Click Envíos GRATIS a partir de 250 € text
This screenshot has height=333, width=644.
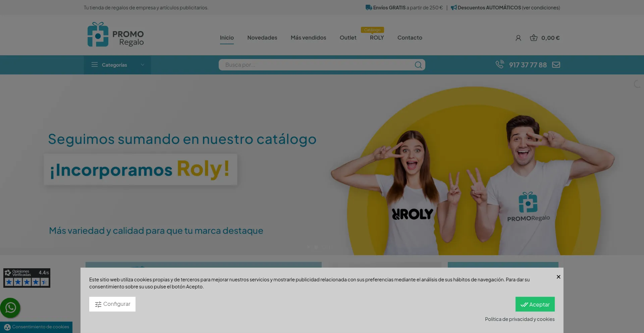pyautogui.click(x=408, y=7)
